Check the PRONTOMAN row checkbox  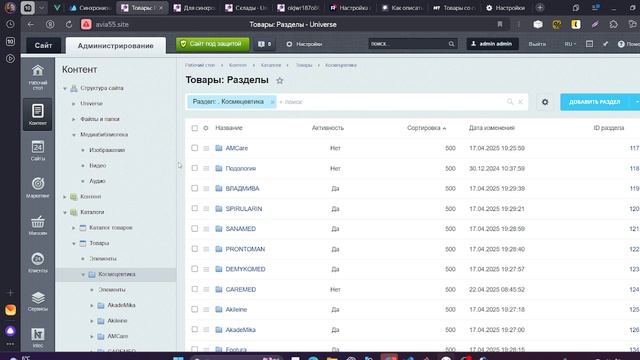coord(195,249)
